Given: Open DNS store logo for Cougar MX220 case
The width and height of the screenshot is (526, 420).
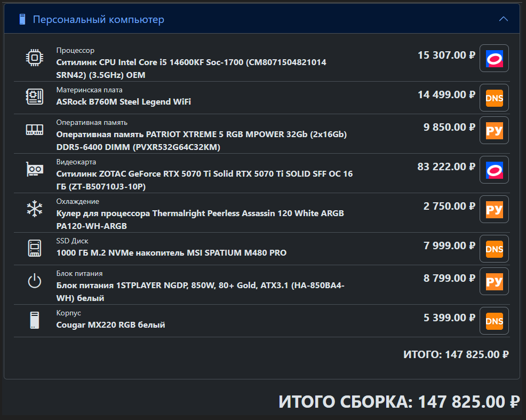Looking at the screenshot, I should pyautogui.click(x=494, y=321).
